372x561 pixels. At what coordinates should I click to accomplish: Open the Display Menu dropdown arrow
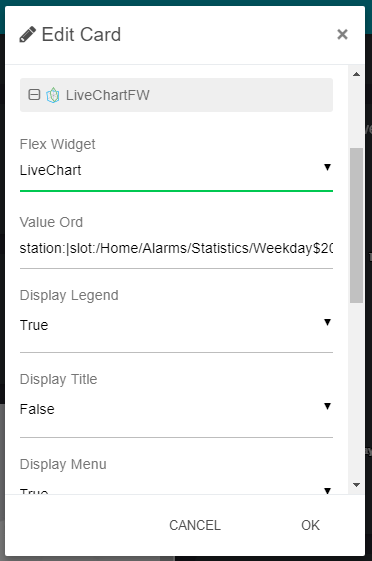point(327,491)
